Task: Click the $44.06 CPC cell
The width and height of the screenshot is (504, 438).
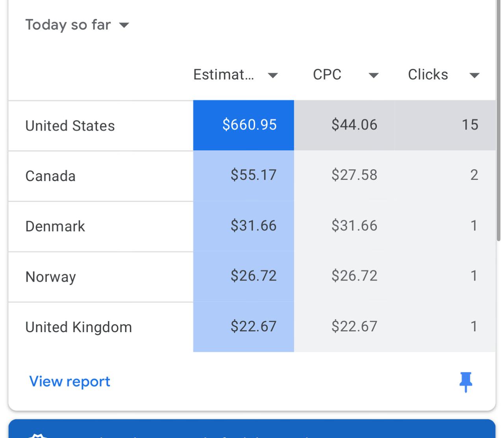Action: [354, 125]
